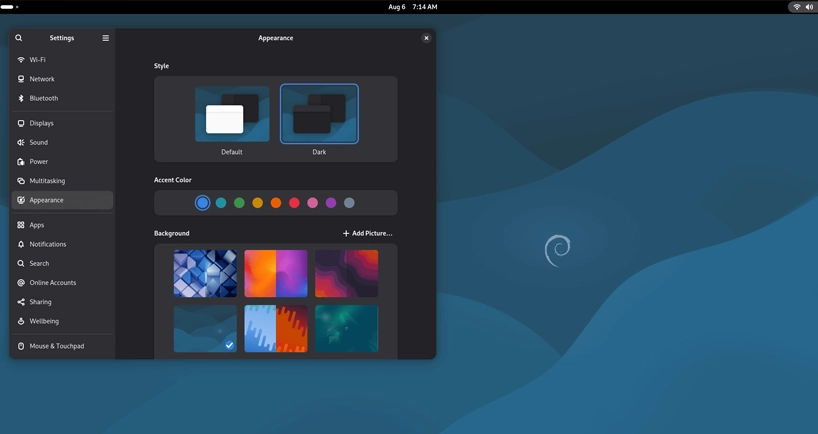Select the dark red waves background

[x=346, y=273]
